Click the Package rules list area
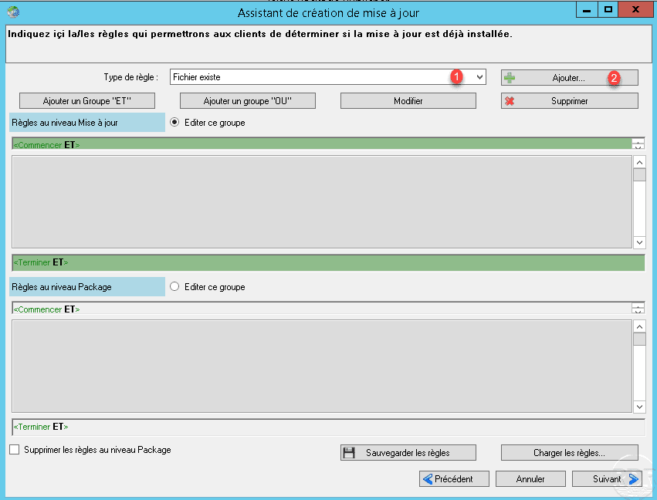 (321, 366)
